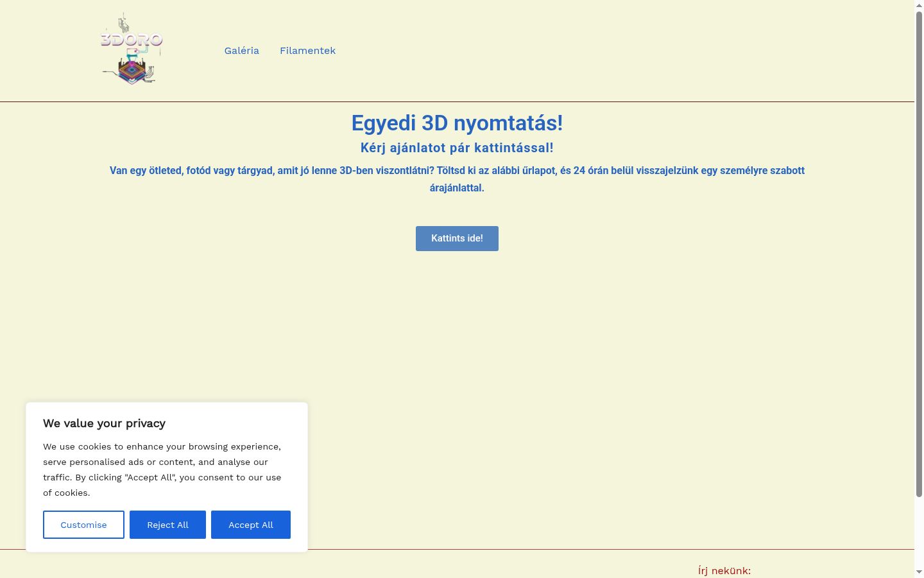Click the Kattints ide! button
This screenshot has width=924, height=578.
click(457, 238)
